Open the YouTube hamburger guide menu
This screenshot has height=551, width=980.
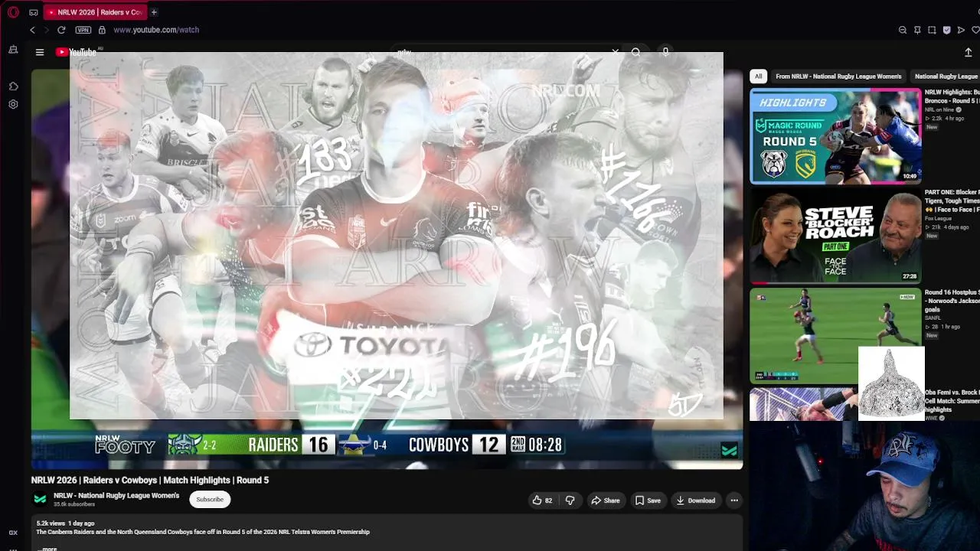coord(40,52)
